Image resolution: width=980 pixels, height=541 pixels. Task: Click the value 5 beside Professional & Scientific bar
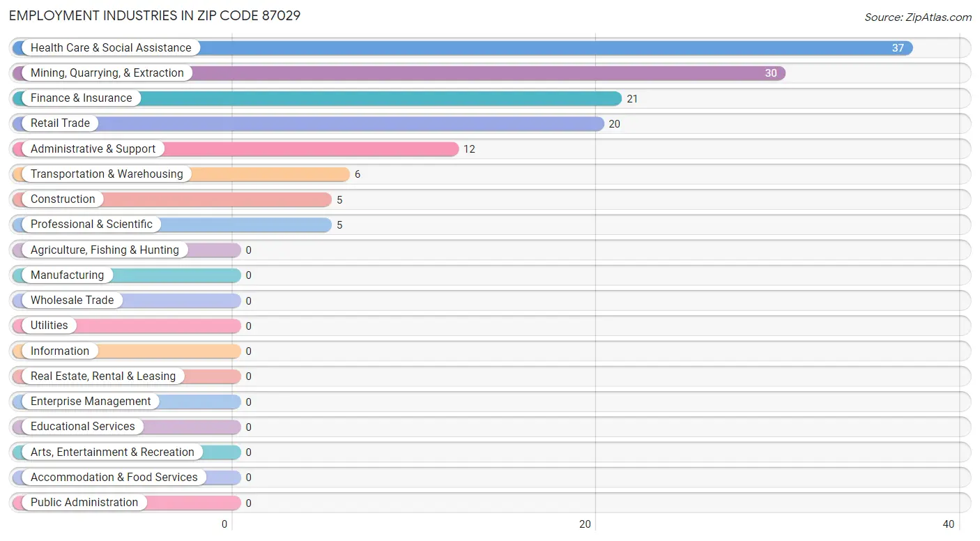click(339, 225)
